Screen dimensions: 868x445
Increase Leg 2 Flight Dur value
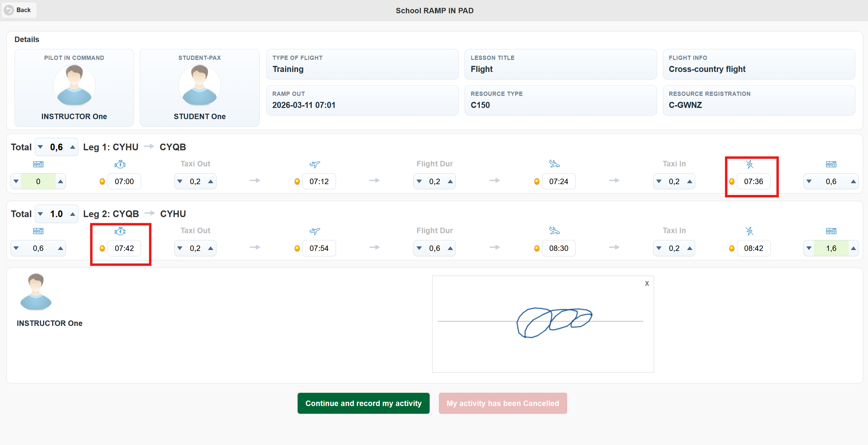click(x=450, y=248)
